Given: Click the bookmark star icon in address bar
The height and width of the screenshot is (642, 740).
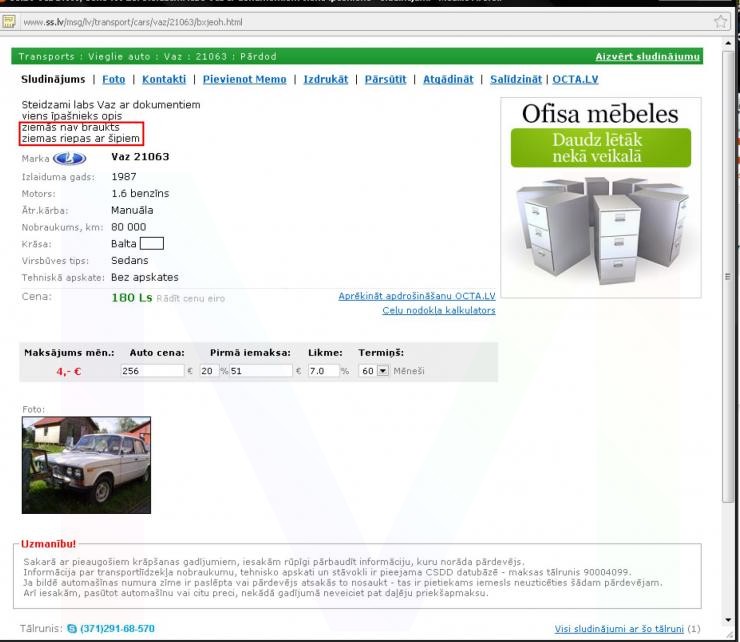Looking at the screenshot, I should [x=720, y=22].
